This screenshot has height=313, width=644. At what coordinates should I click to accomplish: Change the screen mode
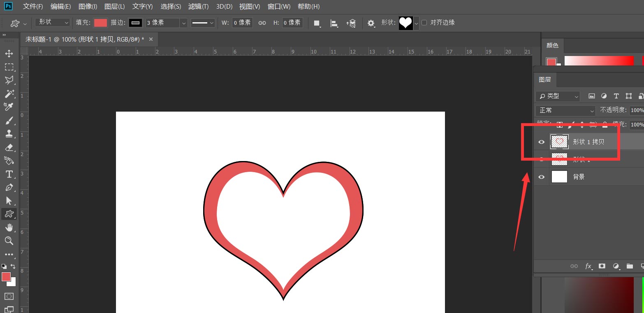point(9,309)
